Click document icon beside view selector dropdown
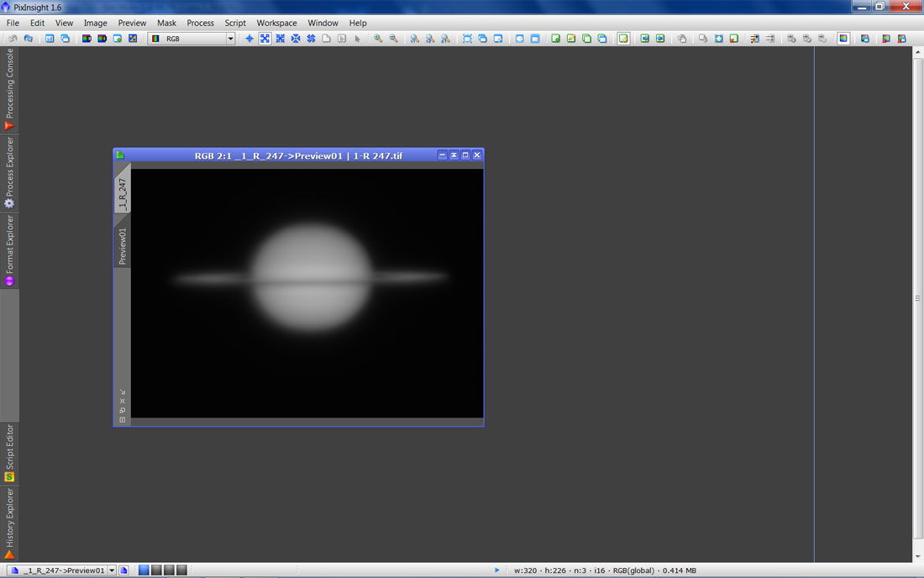Screen dimensions: 924x578 (123, 570)
